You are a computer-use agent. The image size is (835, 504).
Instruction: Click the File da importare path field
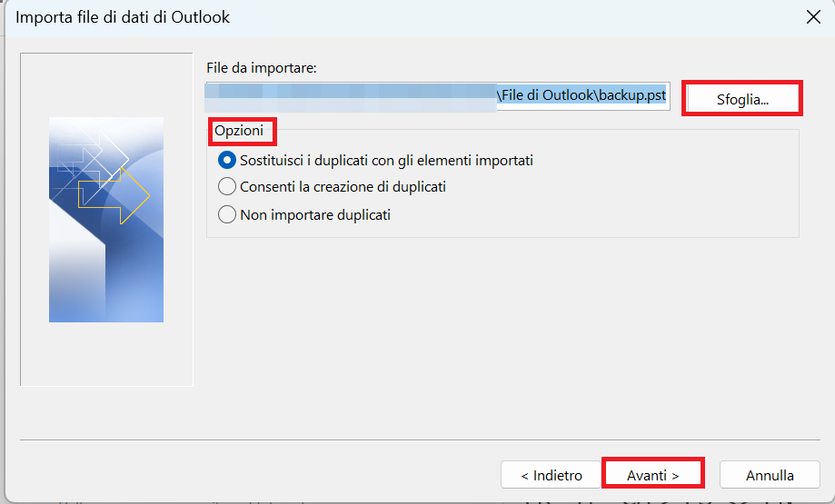(438, 96)
